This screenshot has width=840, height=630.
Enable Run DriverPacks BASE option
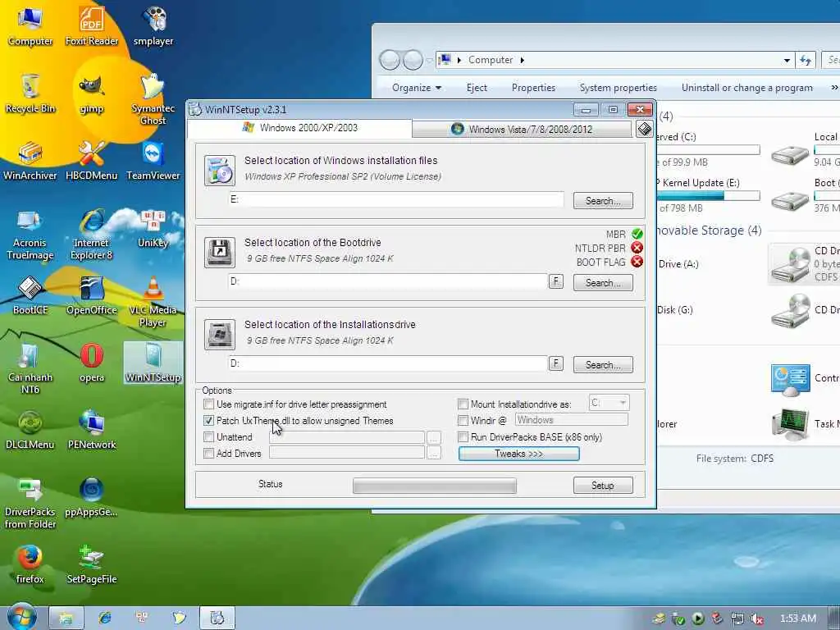tap(463, 436)
